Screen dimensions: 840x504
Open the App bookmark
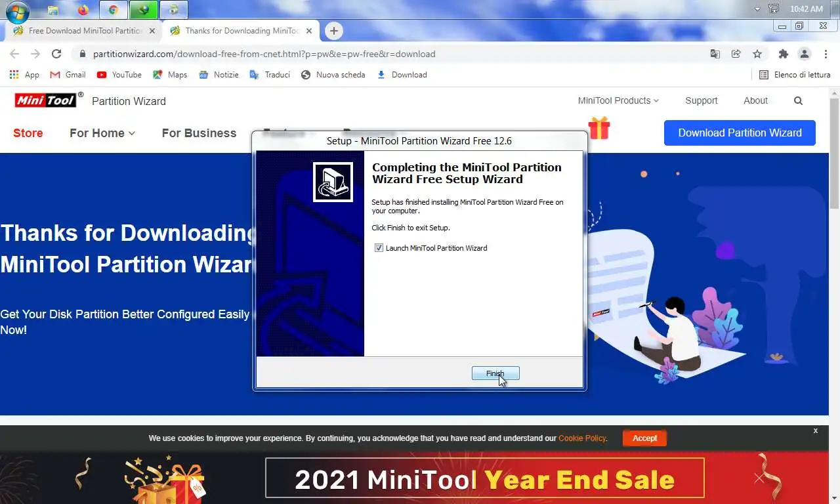pos(24,75)
